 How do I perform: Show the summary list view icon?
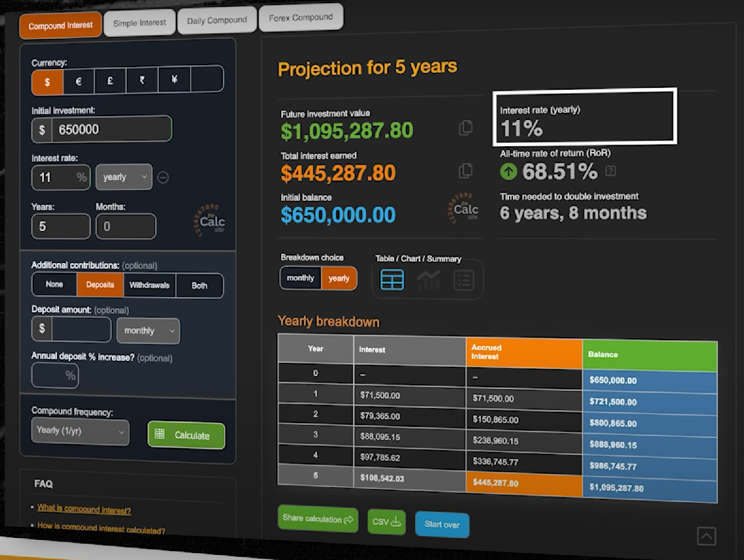tap(463, 281)
